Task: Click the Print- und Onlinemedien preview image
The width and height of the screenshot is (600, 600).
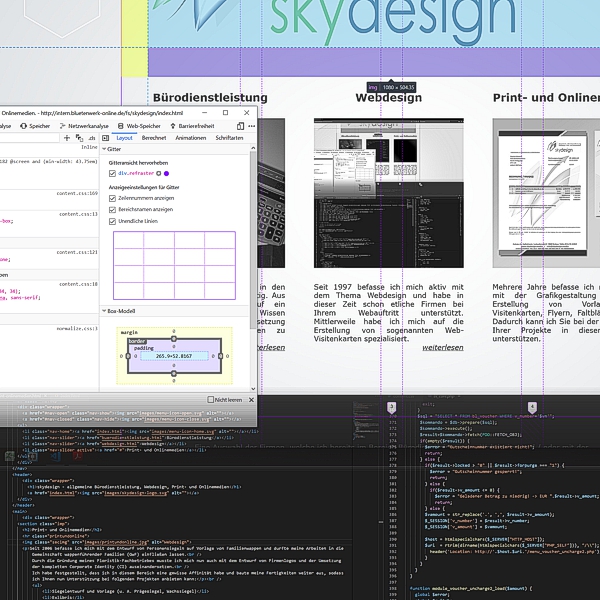Action: [546, 193]
